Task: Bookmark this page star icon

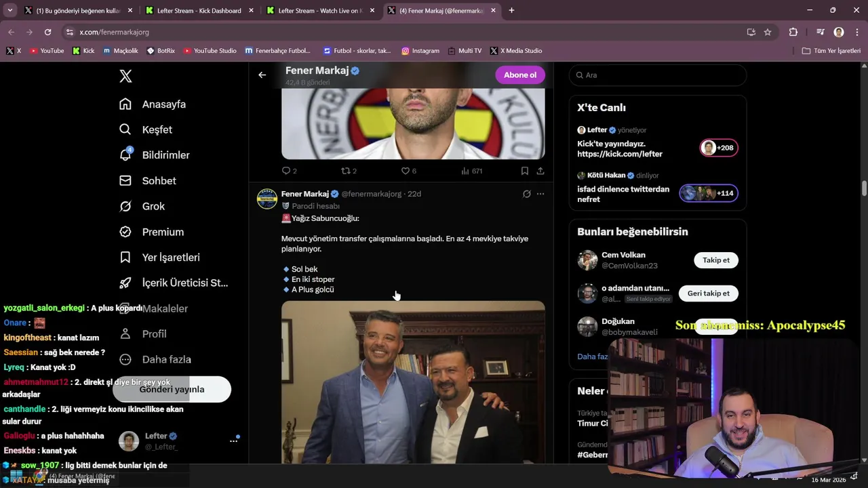Action: click(768, 32)
